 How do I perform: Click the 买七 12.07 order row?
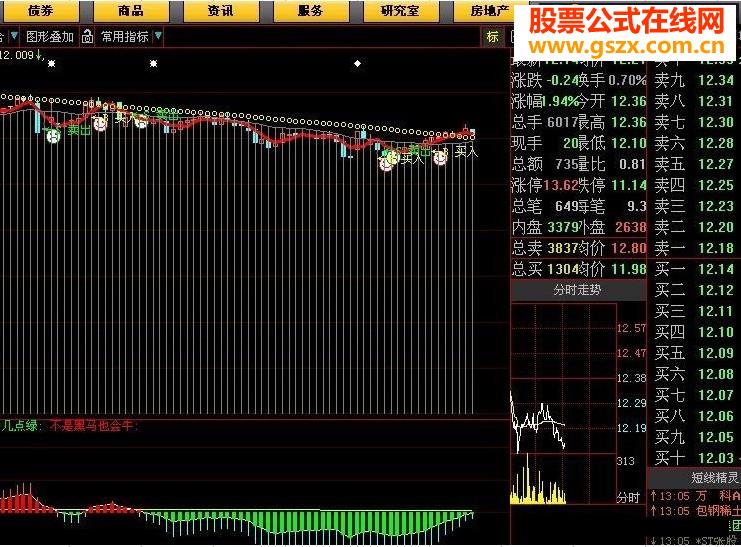click(694, 395)
